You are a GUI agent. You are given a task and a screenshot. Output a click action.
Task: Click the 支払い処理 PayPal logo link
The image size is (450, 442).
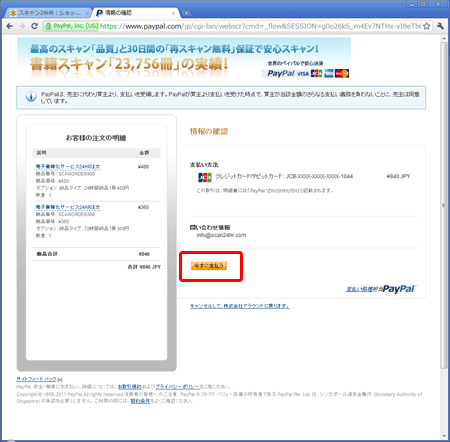[x=381, y=289]
